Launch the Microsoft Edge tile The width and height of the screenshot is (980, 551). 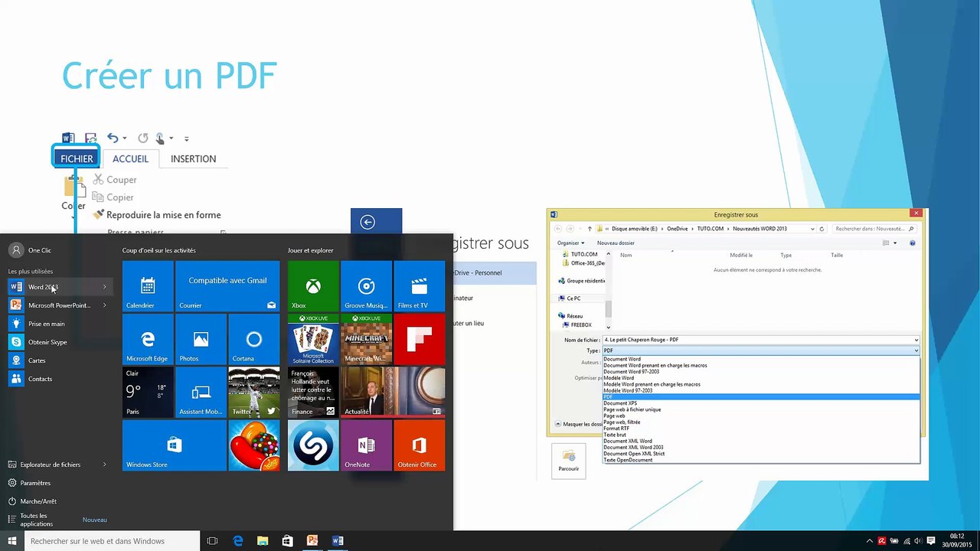coord(148,339)
